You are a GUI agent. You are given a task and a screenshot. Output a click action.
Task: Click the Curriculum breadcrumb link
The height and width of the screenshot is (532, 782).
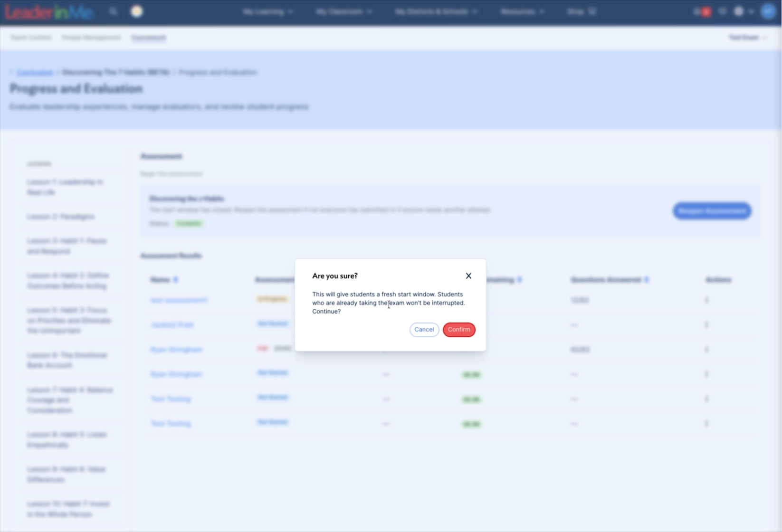tap(35, 73)
